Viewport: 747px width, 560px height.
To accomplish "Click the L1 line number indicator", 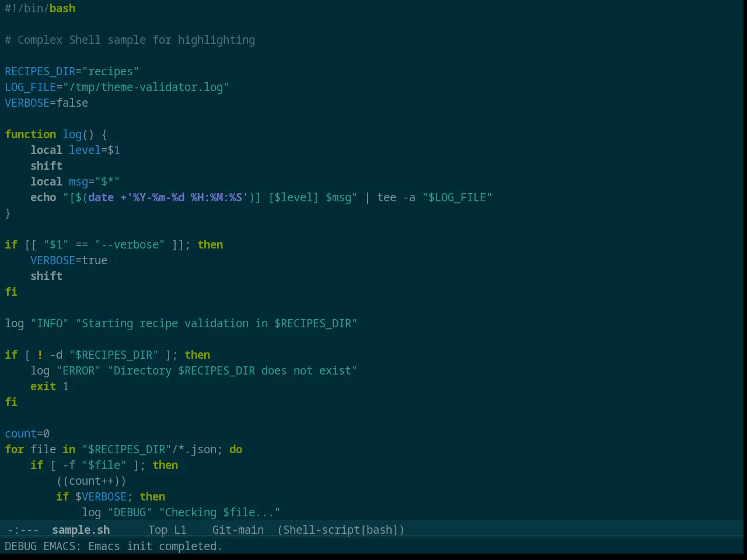I will click(180, 530).
